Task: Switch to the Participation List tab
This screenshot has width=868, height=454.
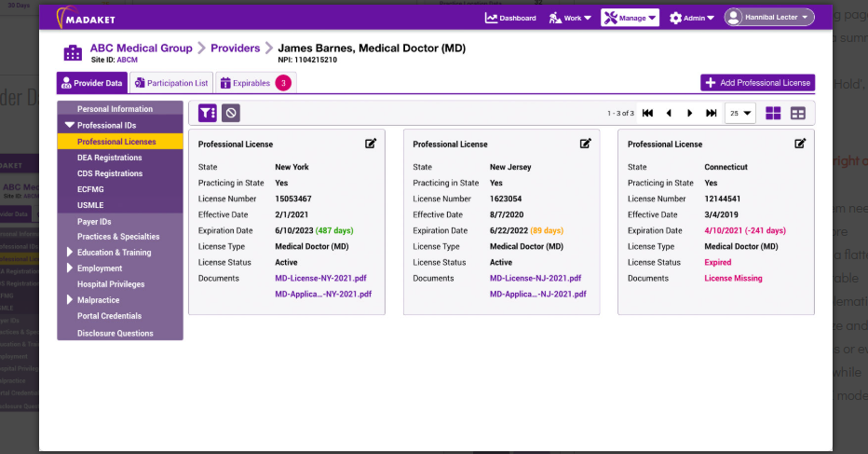Action: click(171, 83)
